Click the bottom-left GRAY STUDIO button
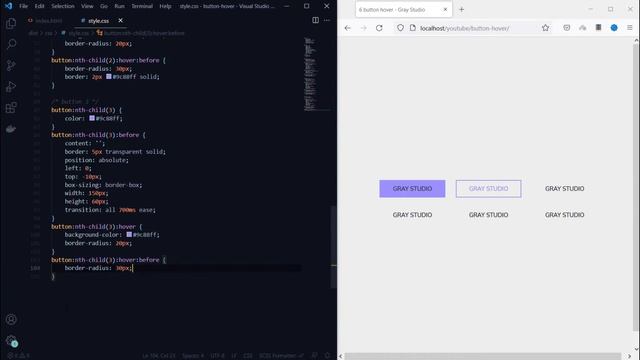 pos(412,215)
